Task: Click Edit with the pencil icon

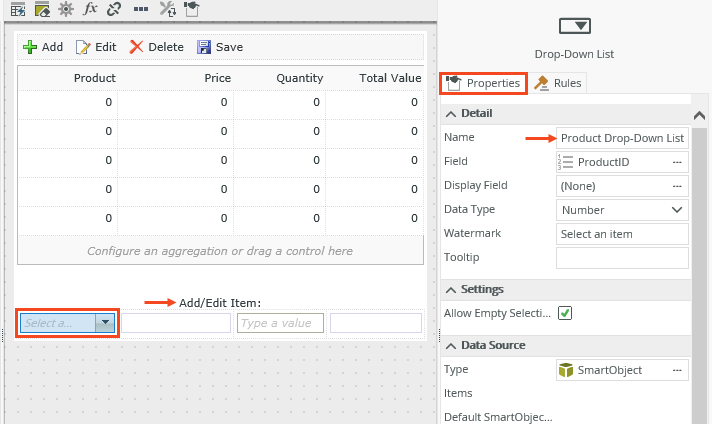Action: coord(97,47)
